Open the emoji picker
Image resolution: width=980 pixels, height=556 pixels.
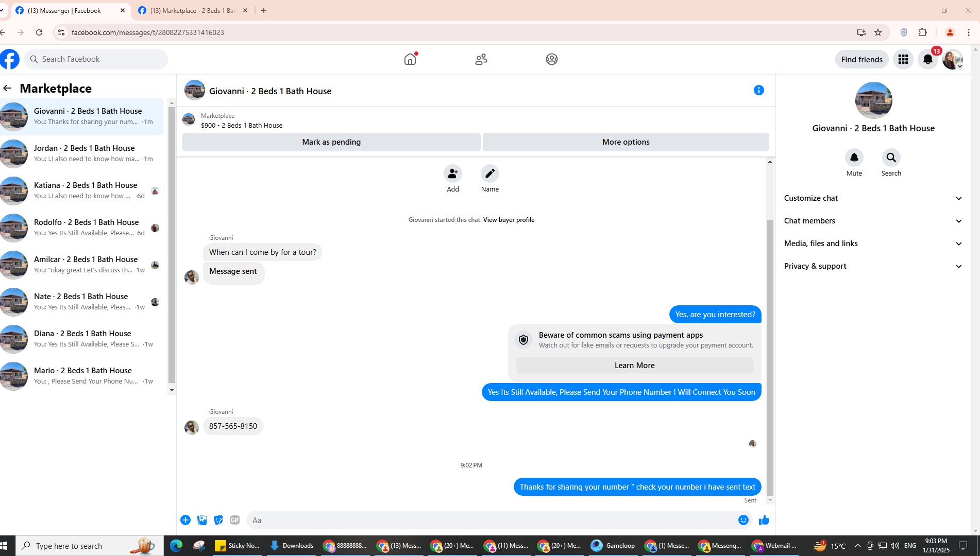click(x=743, y=520)
